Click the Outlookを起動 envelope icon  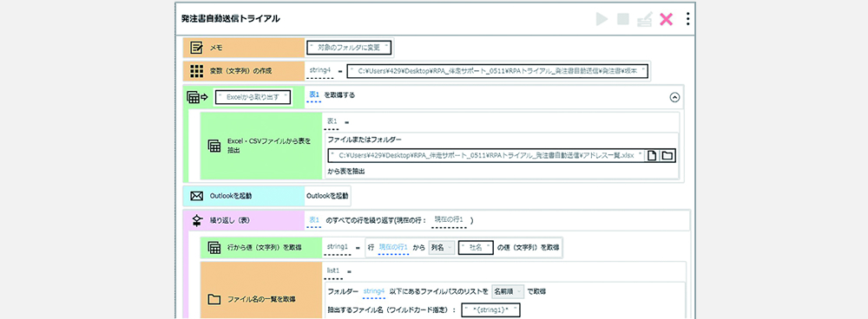(196, 196)
